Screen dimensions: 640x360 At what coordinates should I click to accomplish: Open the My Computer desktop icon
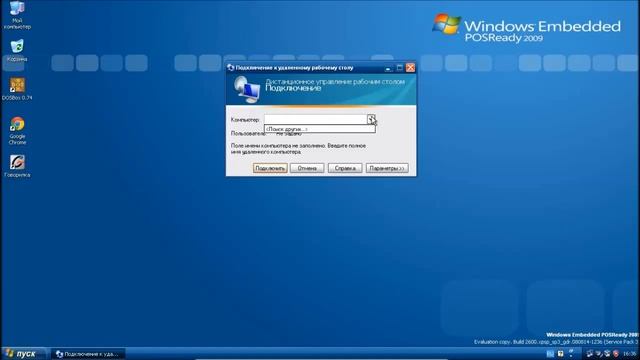(x=17, y=15)
